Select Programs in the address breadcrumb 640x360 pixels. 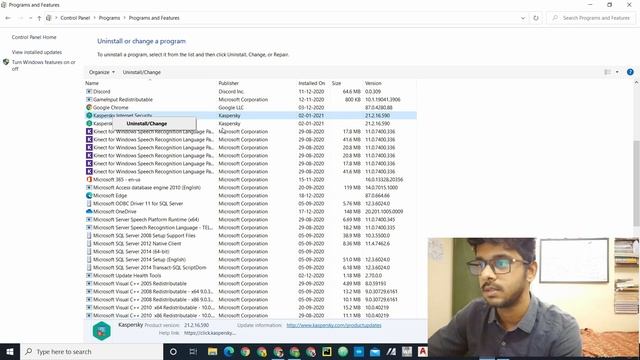109,18
